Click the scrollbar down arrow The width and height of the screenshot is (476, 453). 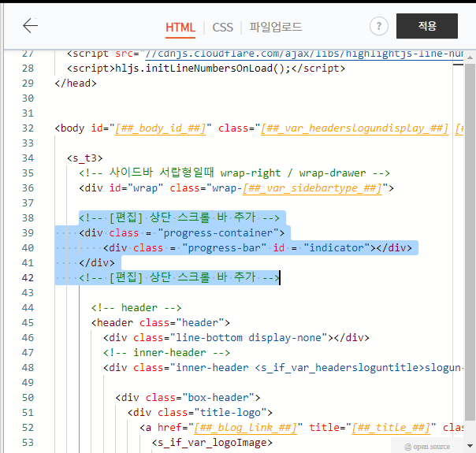pos(470,446)
